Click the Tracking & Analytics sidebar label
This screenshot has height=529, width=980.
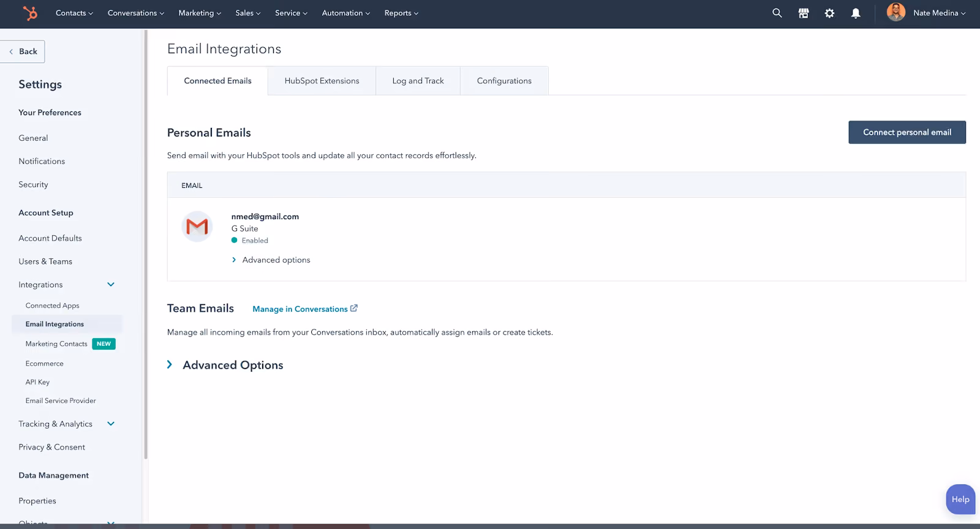(x=55, y=424)
